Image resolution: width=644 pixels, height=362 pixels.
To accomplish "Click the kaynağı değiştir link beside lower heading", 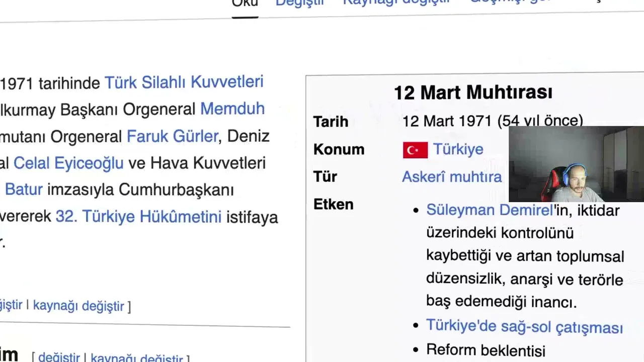I will [x=137, y=358].
